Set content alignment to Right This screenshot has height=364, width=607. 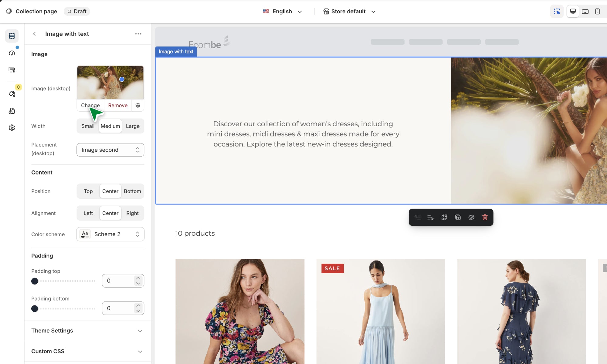(132, 213)
